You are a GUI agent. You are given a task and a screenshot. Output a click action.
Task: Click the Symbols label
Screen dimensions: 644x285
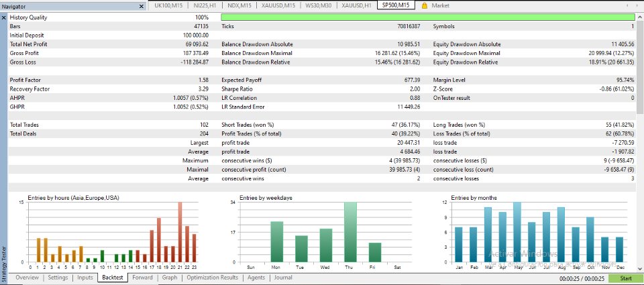coord(443,26)
